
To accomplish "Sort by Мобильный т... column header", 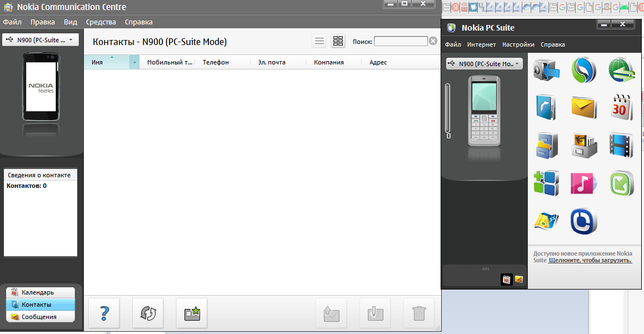I will point(167,62).
